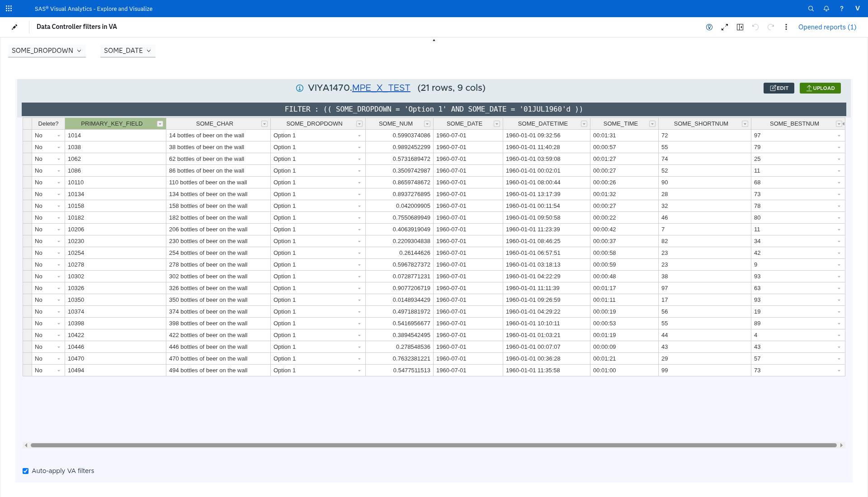Open Delete? dropdown for row 1014

pos(59,136)
